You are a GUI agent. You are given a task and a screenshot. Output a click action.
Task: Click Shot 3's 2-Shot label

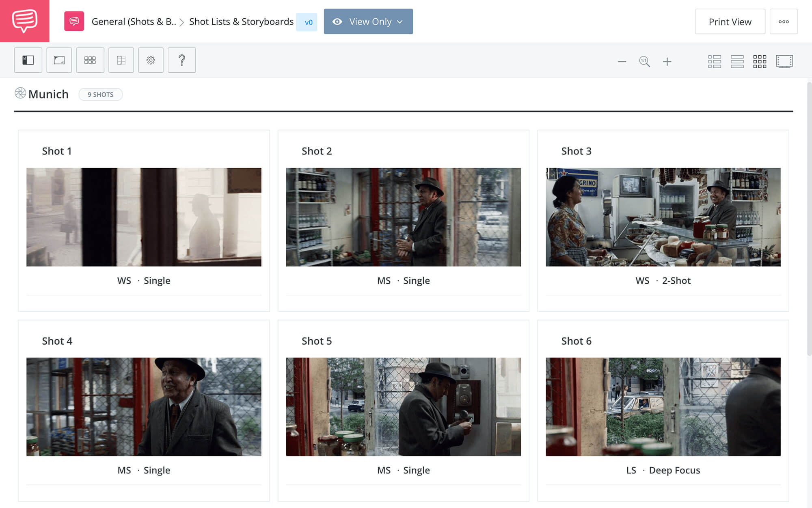(x=676, y=280)
